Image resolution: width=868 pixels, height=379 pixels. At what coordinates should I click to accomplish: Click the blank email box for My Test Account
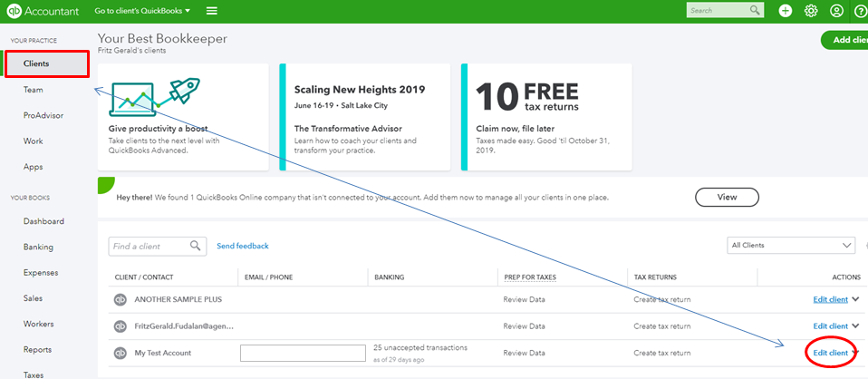point(303,353)
